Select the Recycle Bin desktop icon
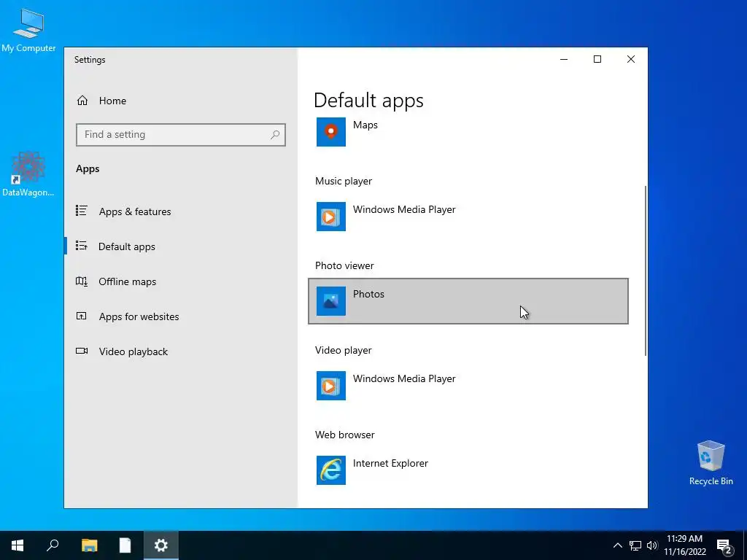The height and width of the screenshot is (560, 747). click(711, 463)
